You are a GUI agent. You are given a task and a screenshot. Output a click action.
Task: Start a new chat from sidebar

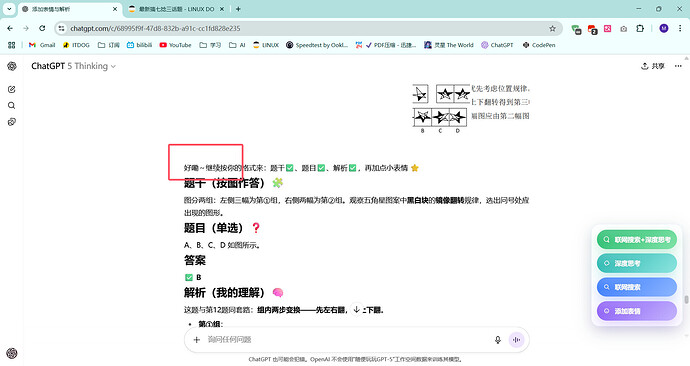point(12,89)
